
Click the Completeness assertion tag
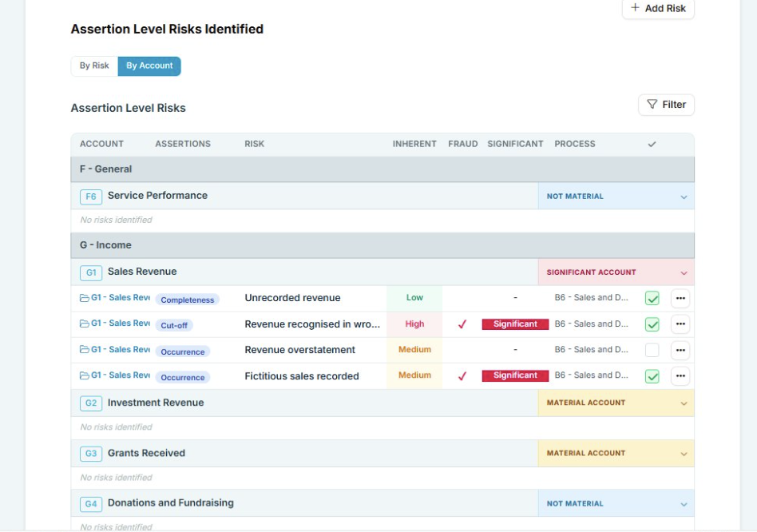[x=188, y=300]
